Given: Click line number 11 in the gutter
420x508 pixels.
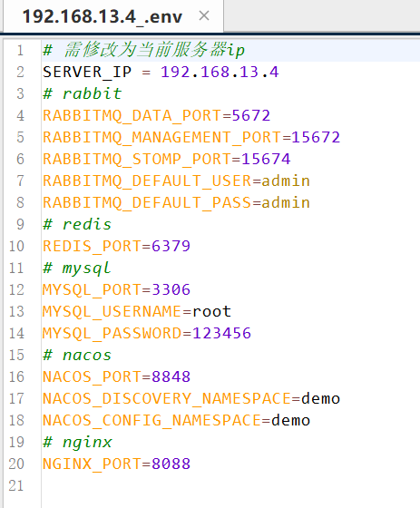Looking at the screenshot, I should pyautogui.click(x=16, y=268).
